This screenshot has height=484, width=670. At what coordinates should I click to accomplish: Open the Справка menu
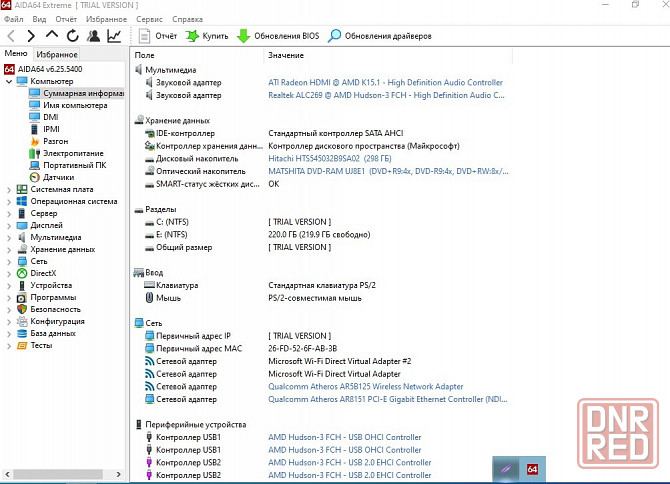point(187,19)
